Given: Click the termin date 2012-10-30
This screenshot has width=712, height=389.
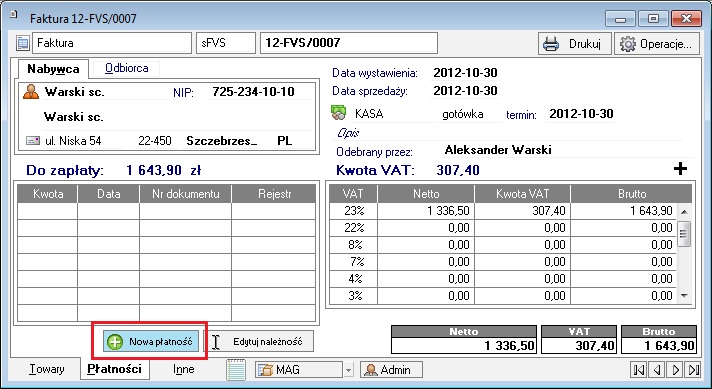Looking at the screenshot, I should pyautogui.click(x=581, y=113).
